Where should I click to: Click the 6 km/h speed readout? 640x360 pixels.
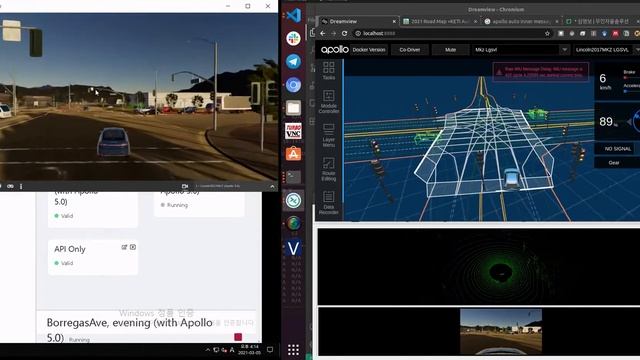tap(605, 82)
